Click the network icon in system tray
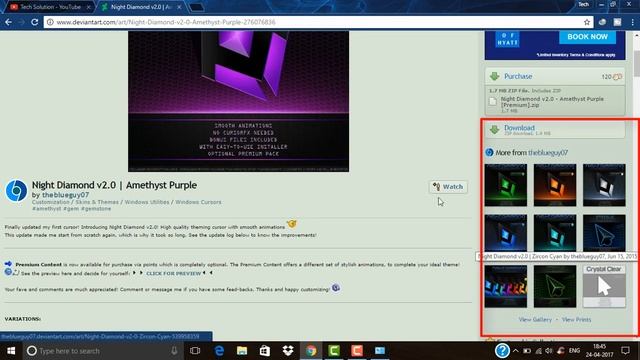The height and width of the screenshot is (360, 640). coord(538,351)
